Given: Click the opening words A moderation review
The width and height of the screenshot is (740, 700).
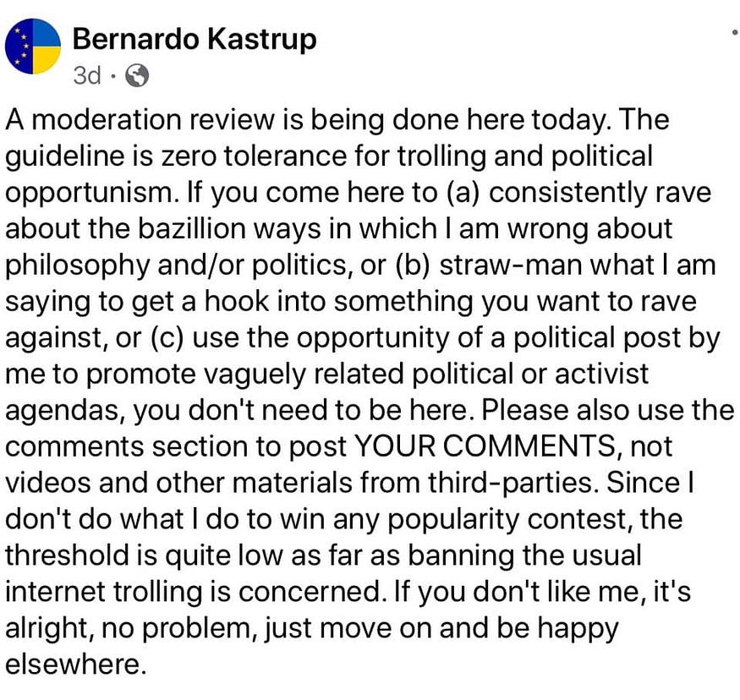Looking at the screenshot, I should pyautogui.click(x=140, y=119).
